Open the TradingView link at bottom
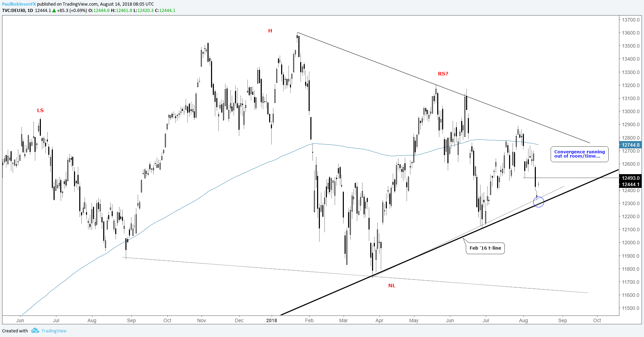The width and height of the screenshot is (644, 337). 54,331
